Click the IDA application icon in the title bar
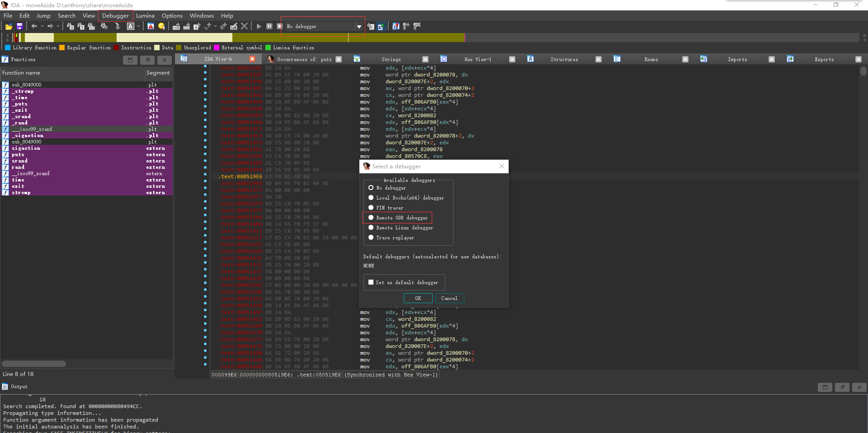868x433 pixels. (x=5, y=5)
